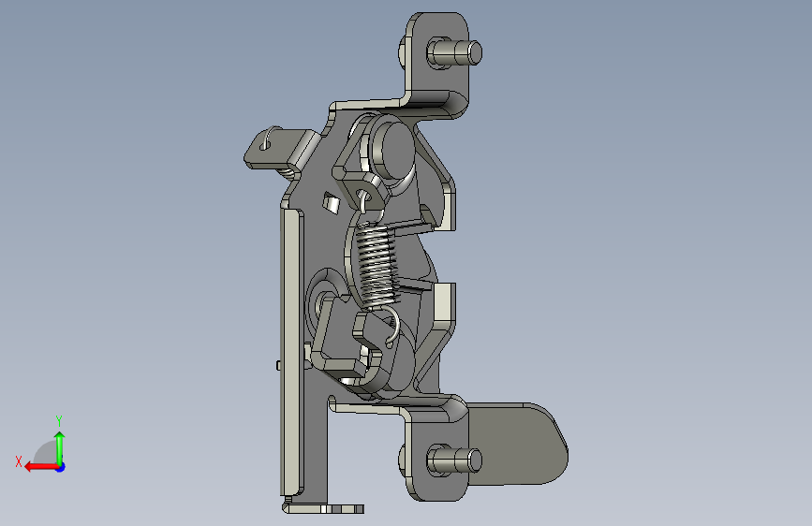Click the green Y axis arrow on triad
This screenshot has width=812, height=526.
pyautogui.click(x=60, y=447)
